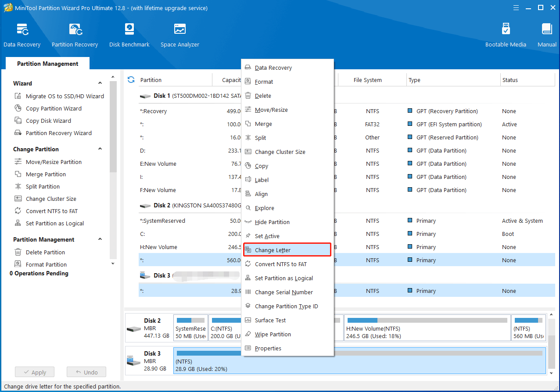Select Merge Partition in sidebar

pyautogui.click(x=40, y=174)
